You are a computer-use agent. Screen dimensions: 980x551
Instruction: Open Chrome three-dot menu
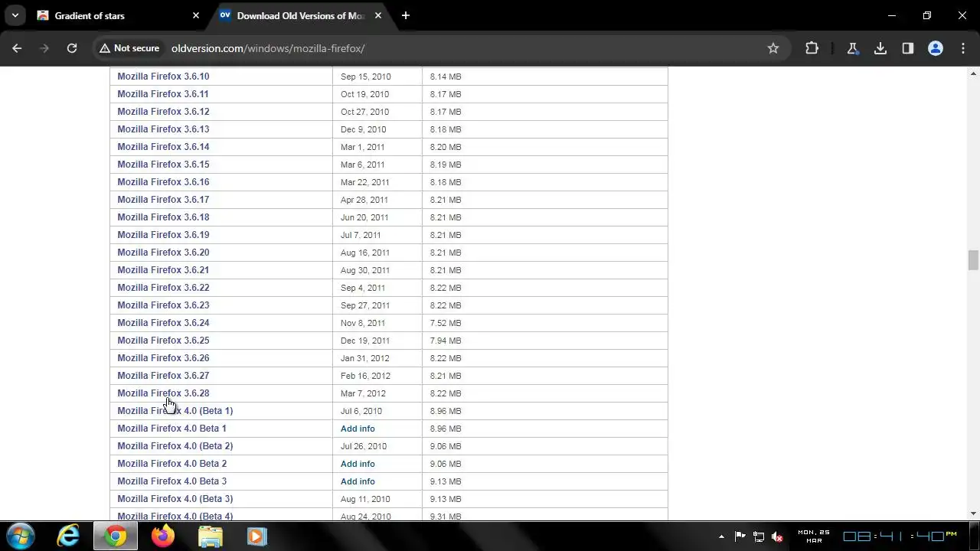pyautogui.click(x=963, y=48)
